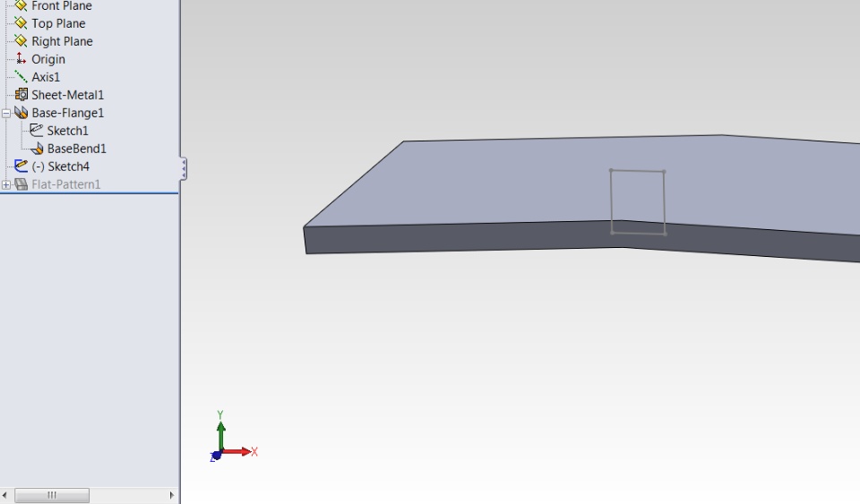860x504 pixels.
Task: Click "Sketch1" text under Base-Flange1
Action: click(67, 131)
